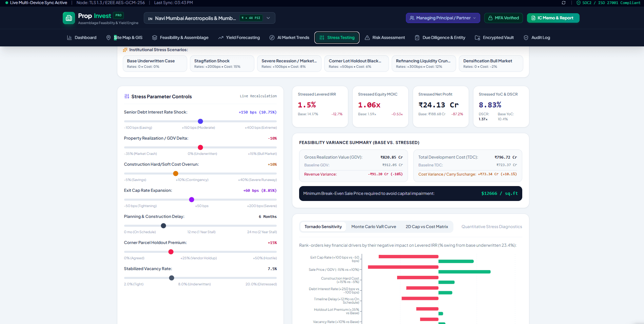This screenshot has height=324, width=644.
Task: Click the Minimum Break-Even Sale Price banner
Action: click(x=410, y=194)
